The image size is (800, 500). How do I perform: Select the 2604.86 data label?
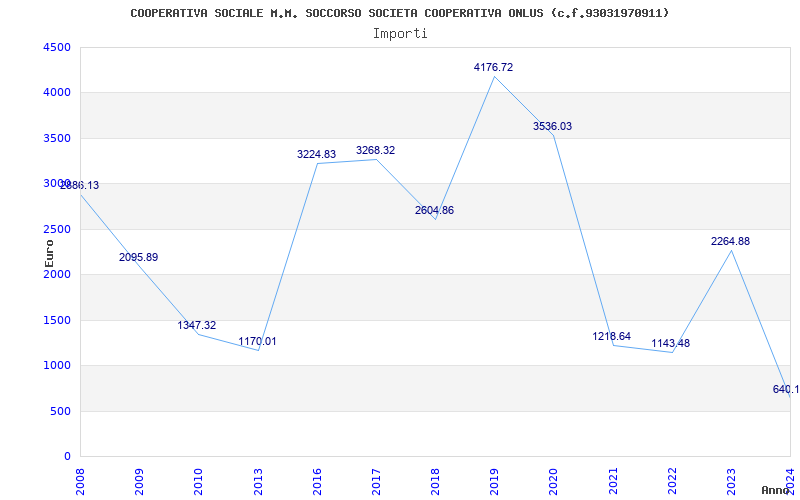(434, 211)
